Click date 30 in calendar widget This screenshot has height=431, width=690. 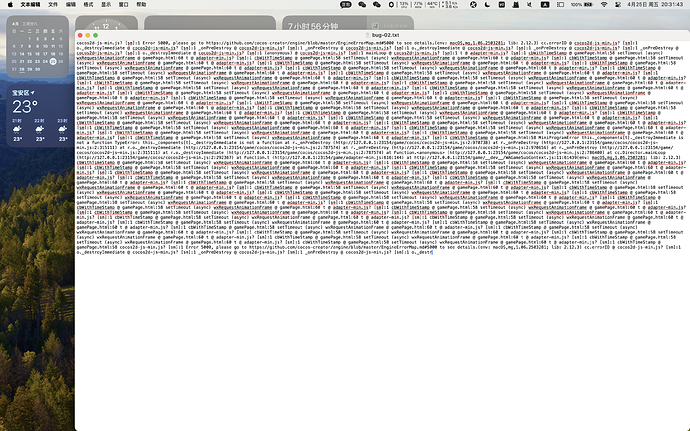point(37,69)
